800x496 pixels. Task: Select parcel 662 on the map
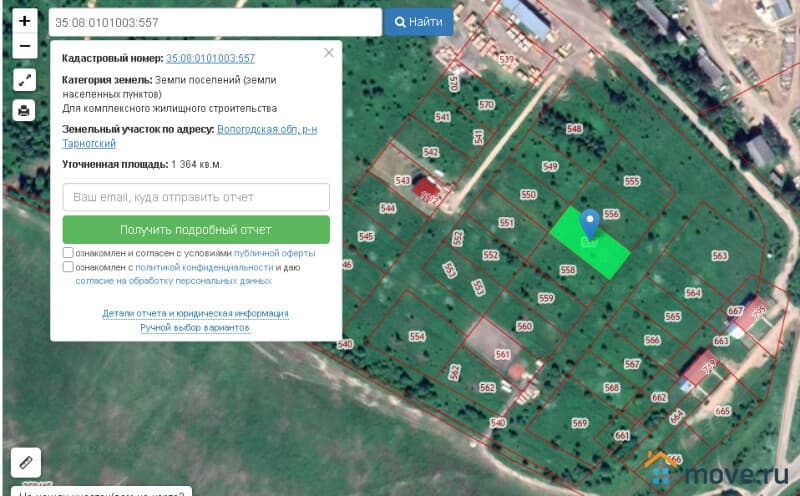pyautogui.click(x=659, y=398)
